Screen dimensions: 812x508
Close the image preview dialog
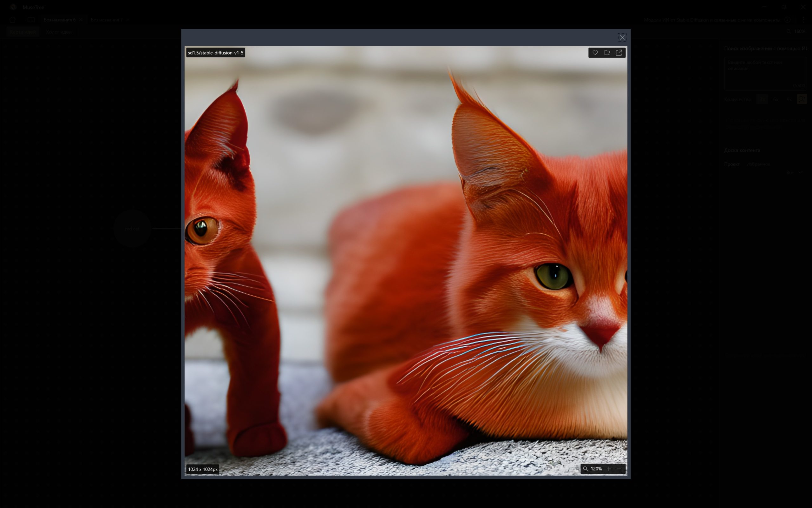[622, 38]
